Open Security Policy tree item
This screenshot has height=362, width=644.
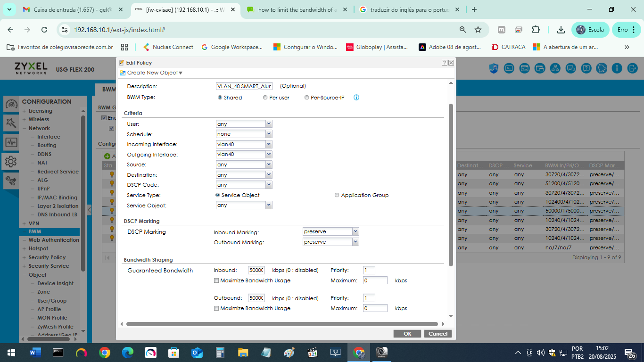click(x=47, y=257)
